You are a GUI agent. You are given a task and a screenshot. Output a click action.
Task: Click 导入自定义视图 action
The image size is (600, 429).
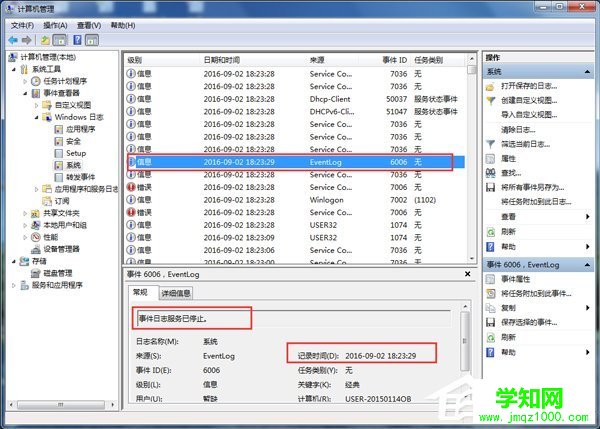tap(529, 114)
